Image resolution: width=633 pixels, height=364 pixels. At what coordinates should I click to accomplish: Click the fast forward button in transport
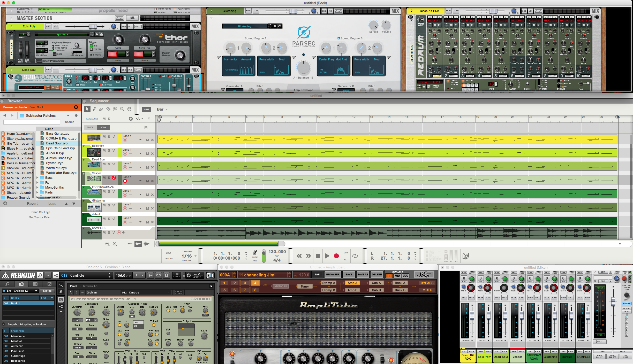(308, 256)
